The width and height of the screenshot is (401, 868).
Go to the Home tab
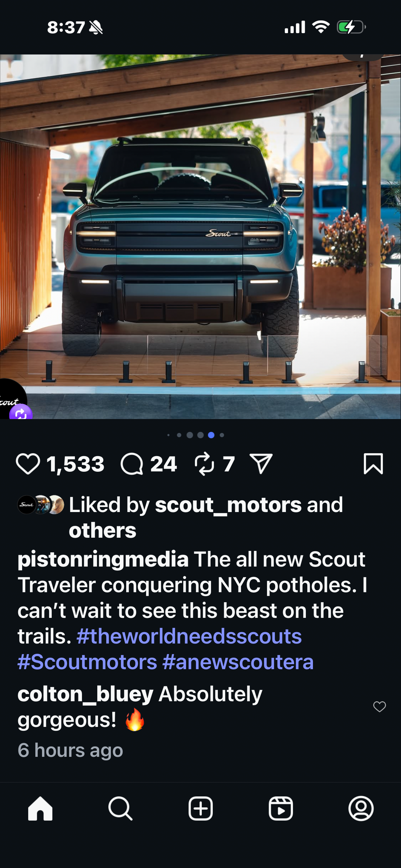tap(40, 808)
